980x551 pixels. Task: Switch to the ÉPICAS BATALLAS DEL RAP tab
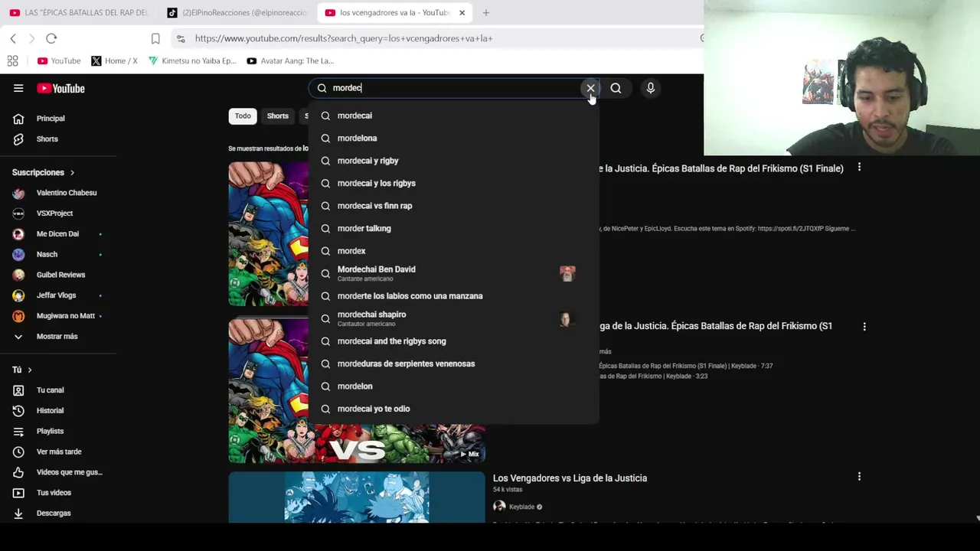(78, 12)
